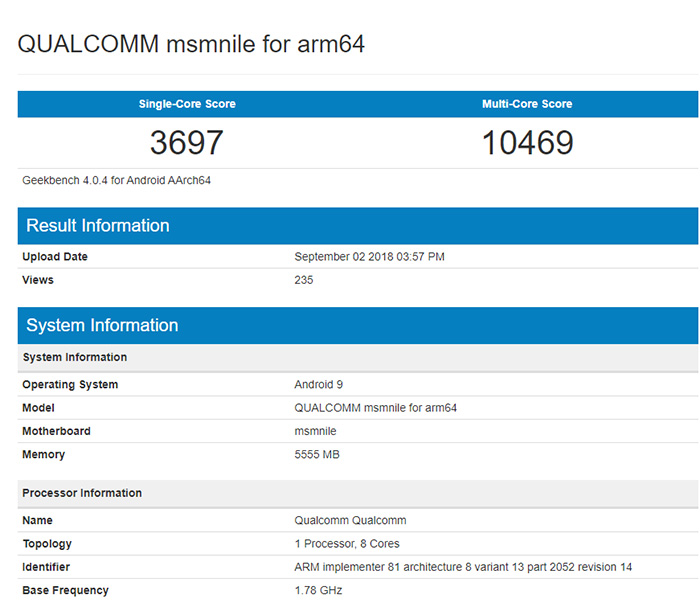Click the Motherboard value 'msmnile'
Screen dimensions: 700x607
315,431
